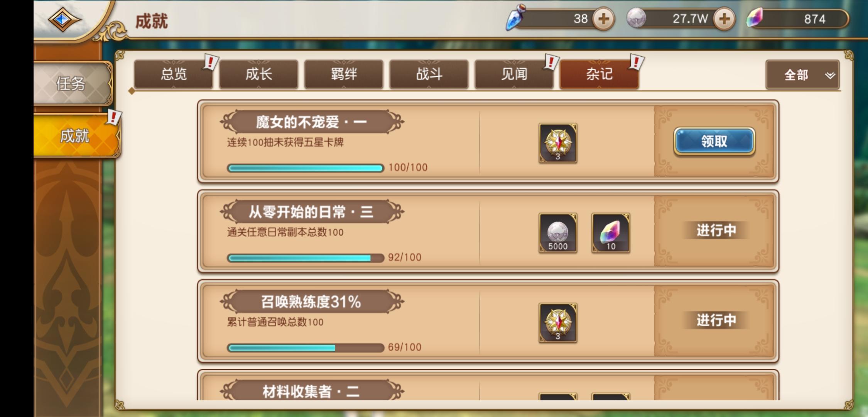Claim reward with 领取 button
The image size is (868, 417).
point(714,141)
